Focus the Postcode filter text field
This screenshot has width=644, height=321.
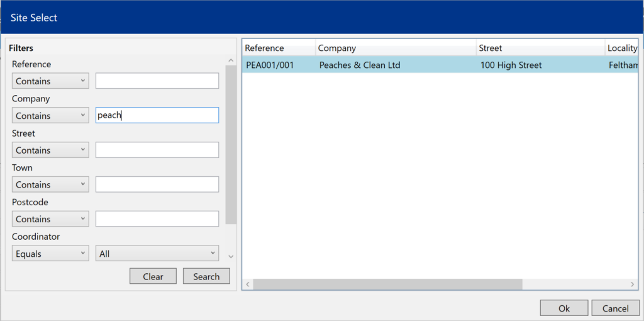point(157,219)
